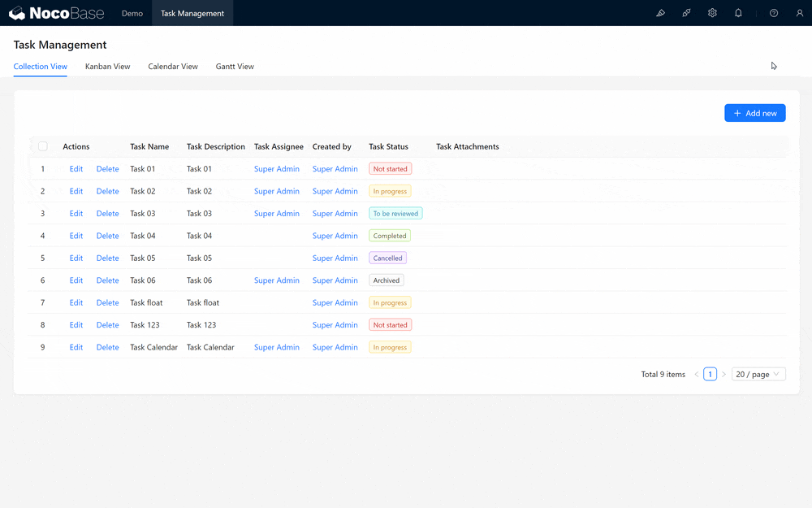Open the Demo menu
Image resolution: width=812 pixels, height=508 pixels.
pos(132,14)
